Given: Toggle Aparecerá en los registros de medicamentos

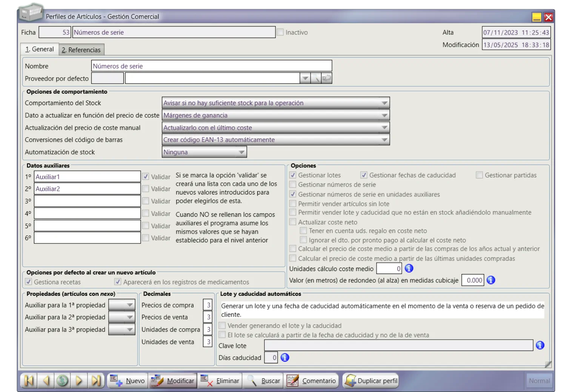Looking at the screenshot, I should tap(118, 282).
